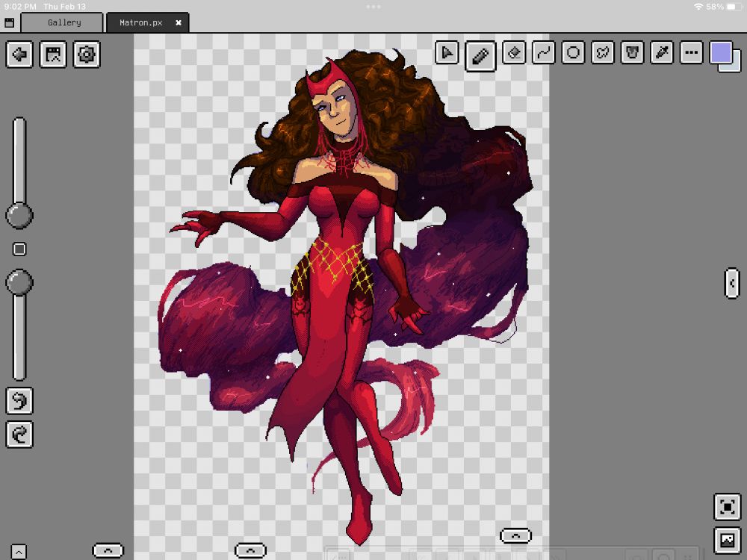Select the Ellipse shape tool
This screenshot has height=560, width=747.
[x=573, y=53]
